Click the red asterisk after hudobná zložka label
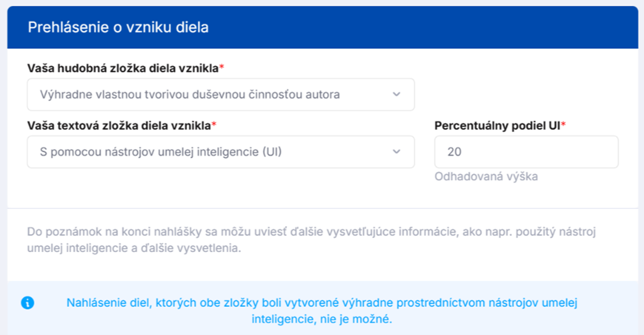This screenshot has height=335, width=644. tap(221, 68)
